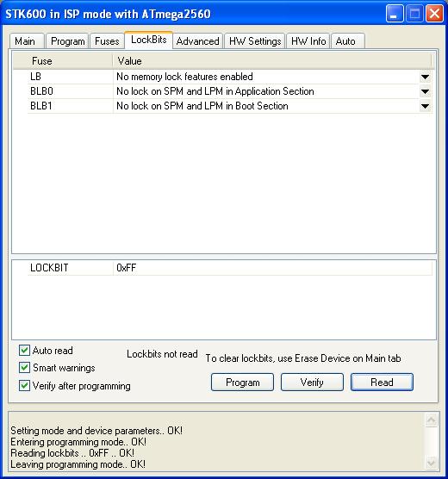Click the 'Lockbits not read' status text
Screen dimensions: 448x479
tap(162, 354)
